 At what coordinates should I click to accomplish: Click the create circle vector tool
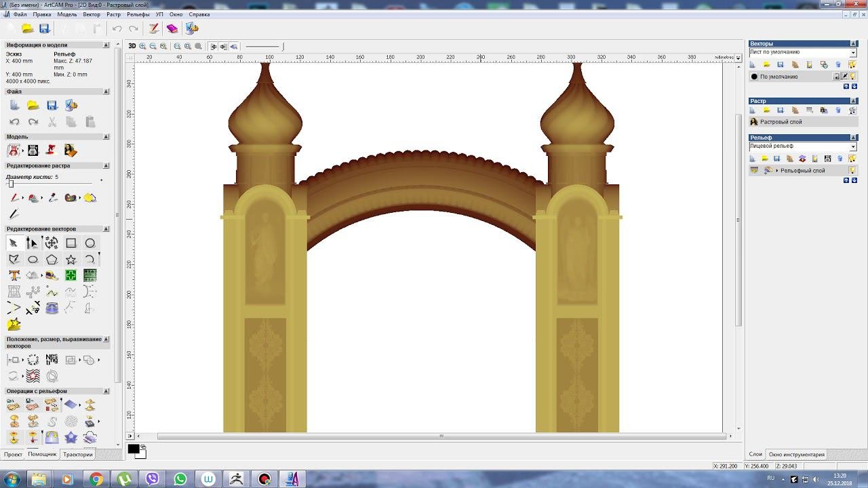[90, 243]
